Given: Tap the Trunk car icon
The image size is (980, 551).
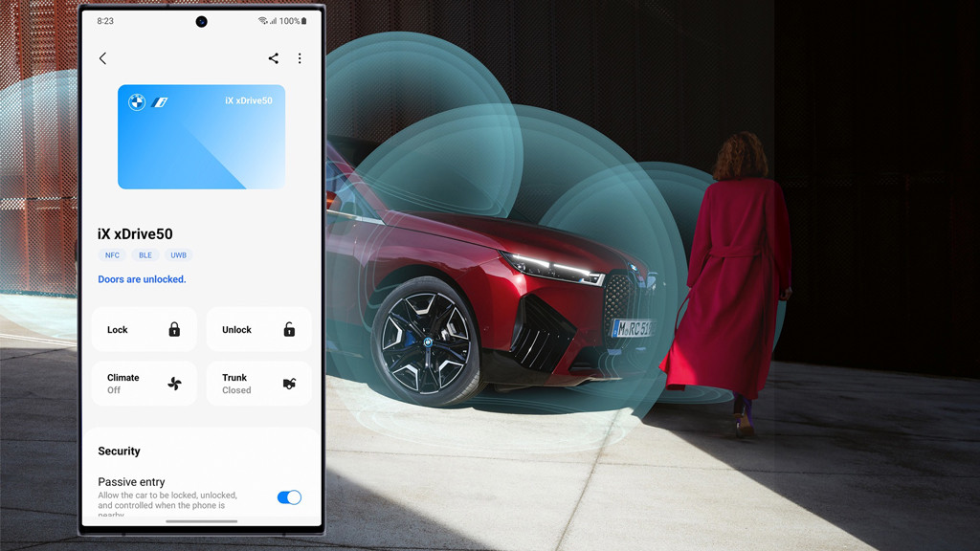Looking at the screenshot, I should pyautogui.click(x=289, y=384).
